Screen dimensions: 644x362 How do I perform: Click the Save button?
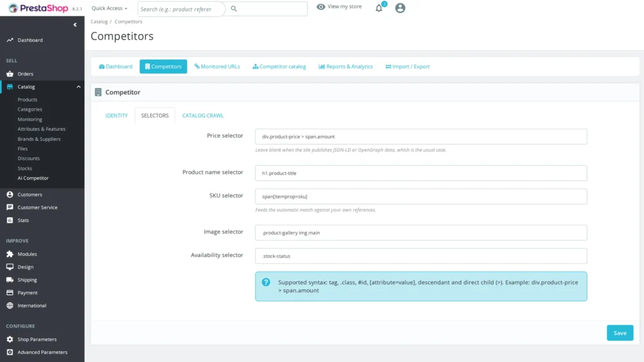coord(619,333)
